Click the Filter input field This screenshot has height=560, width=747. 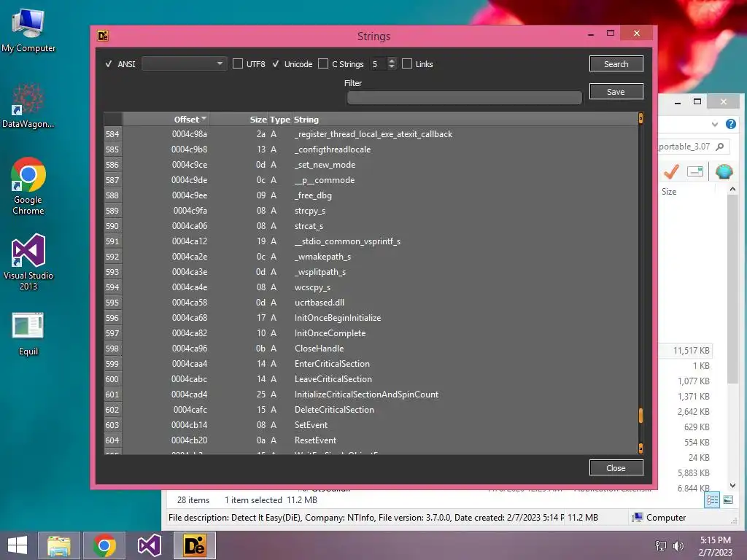pos(465,98)
